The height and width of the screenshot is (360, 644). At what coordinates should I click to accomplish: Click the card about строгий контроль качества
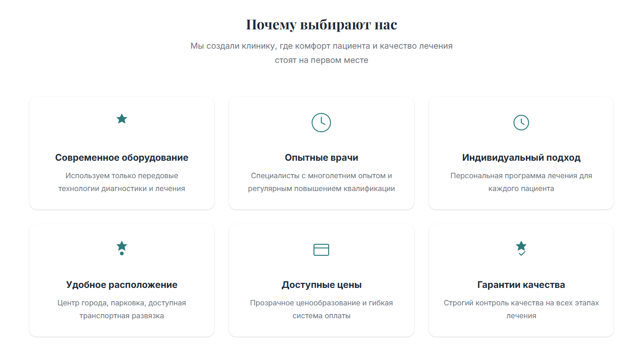pyautogui.click(x=520, y=280)
